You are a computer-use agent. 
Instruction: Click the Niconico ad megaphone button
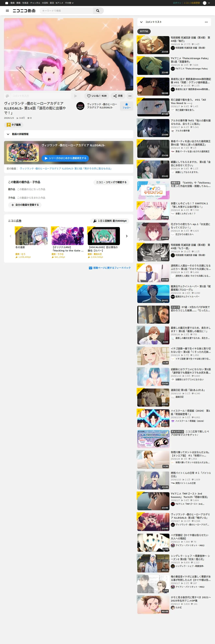tap(110, 221)
